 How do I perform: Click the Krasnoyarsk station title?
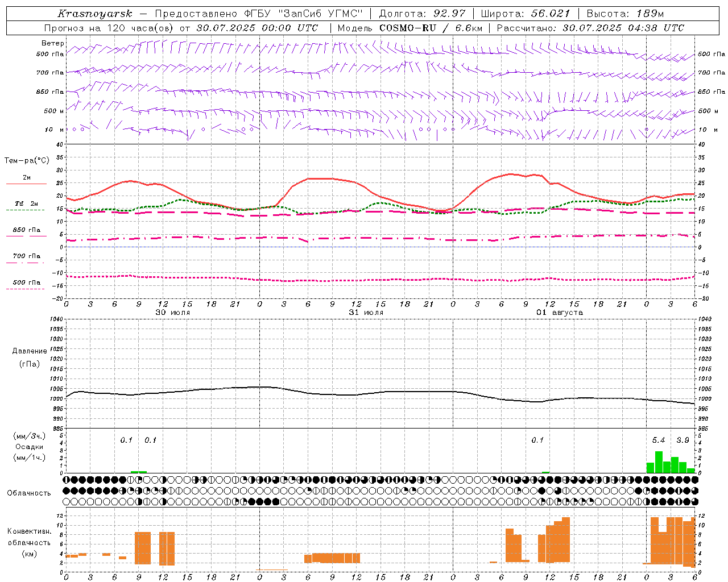[x=94, y=14]
